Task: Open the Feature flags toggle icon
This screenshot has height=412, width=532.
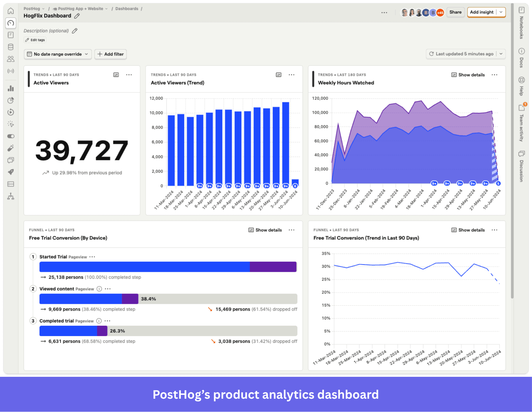Action: pos(11,136)
